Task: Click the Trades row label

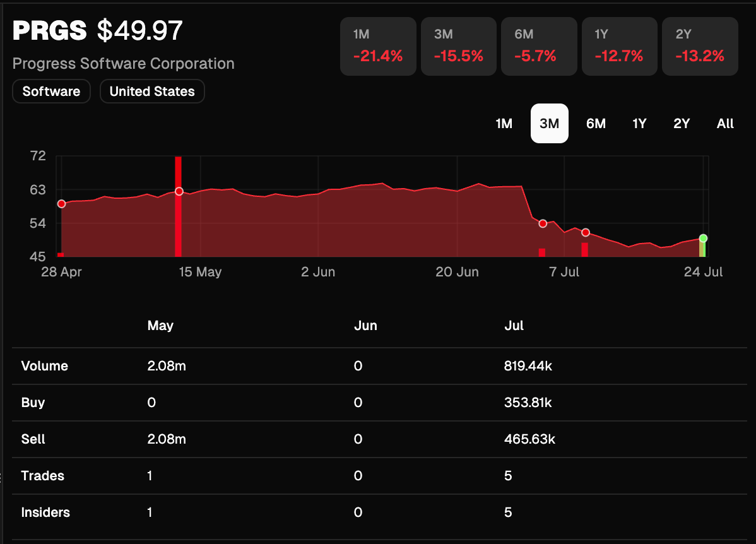Action: tap(42, 476)
